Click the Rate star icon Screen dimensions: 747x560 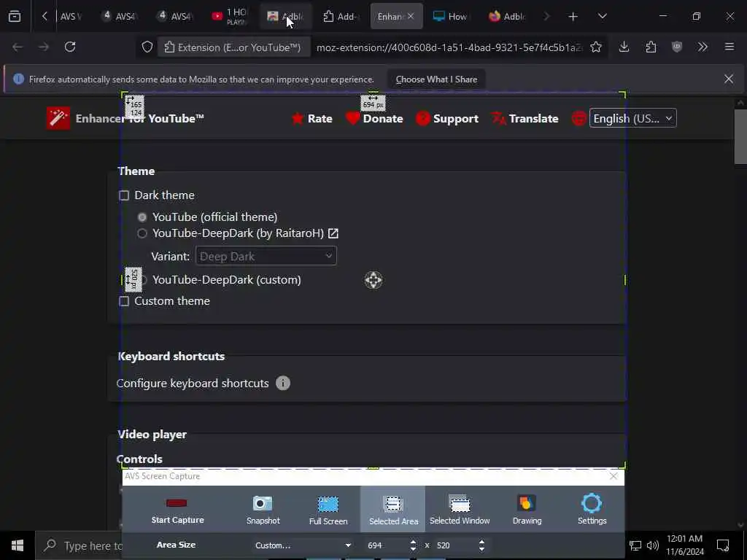point(298,119)
